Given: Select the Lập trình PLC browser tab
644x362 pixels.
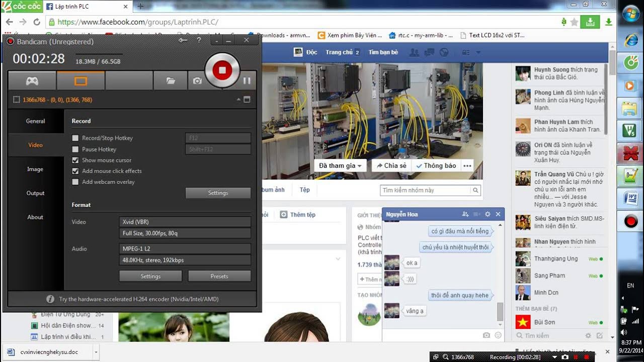Looking at the screenshot, I should click(x=86, y=6).
